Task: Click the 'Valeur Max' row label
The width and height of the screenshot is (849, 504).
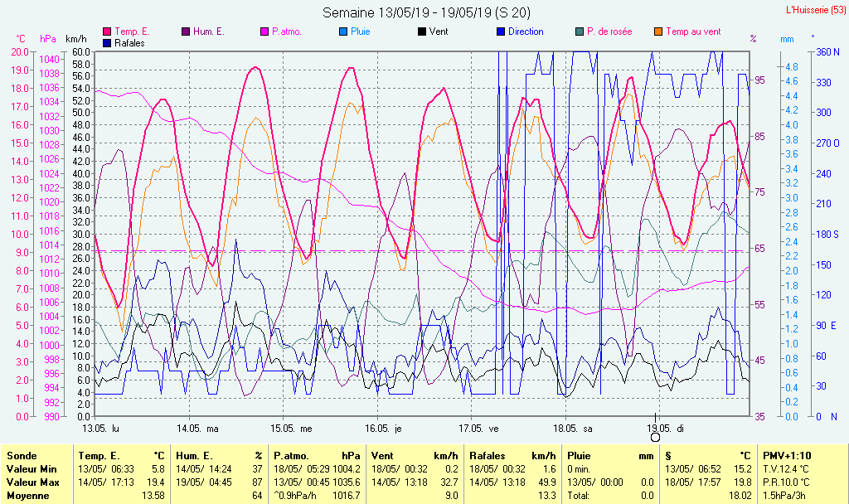Action: pos(32,482)
